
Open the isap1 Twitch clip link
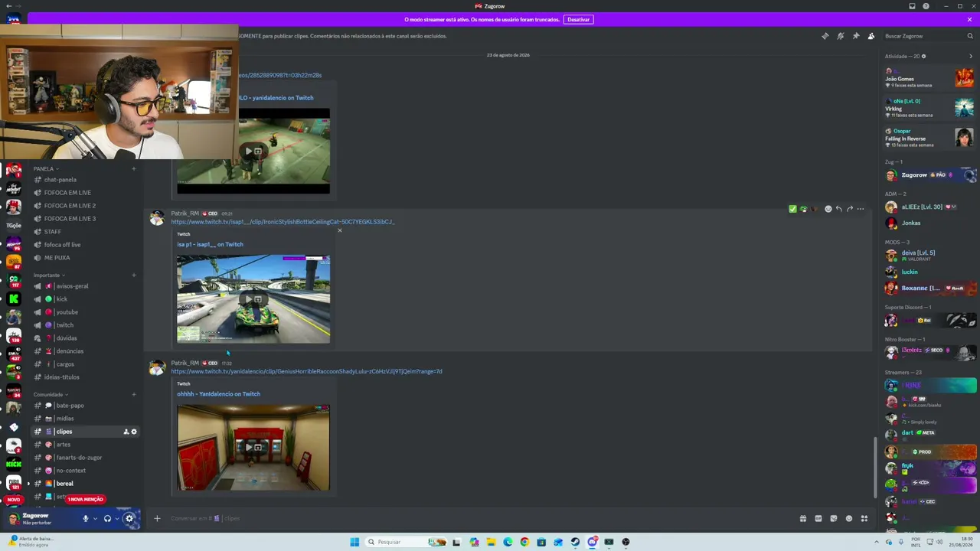[x=283, y=222]
